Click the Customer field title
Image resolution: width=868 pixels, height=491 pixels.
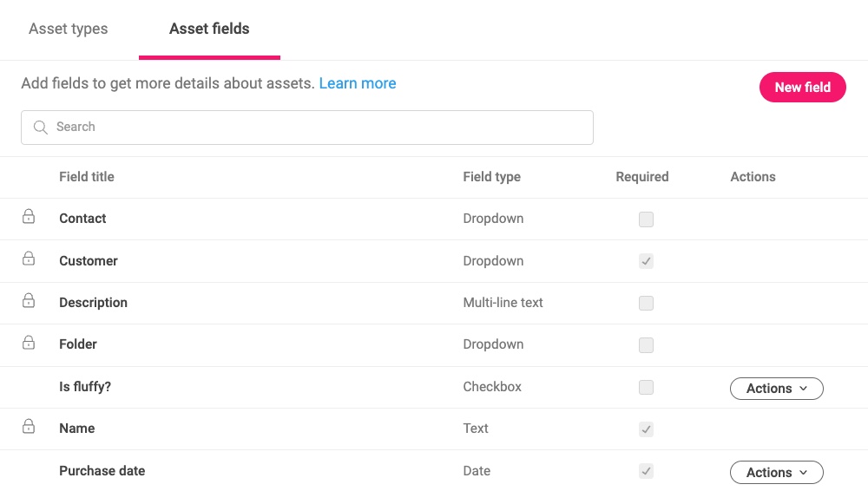(89, 261)
